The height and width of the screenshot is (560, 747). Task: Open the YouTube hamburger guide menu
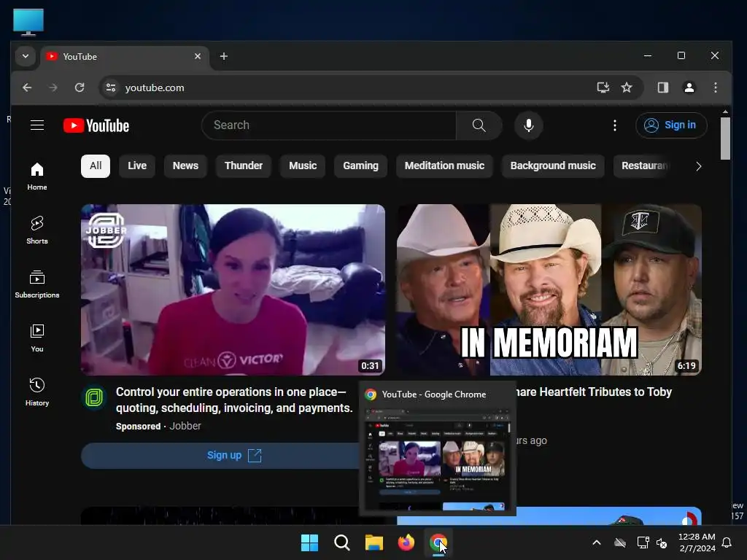(x=37, y=125)
